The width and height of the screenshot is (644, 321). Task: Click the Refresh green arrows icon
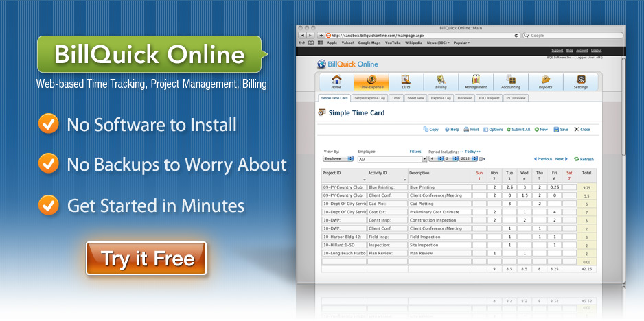pyautogui.click(x=576, y=159)
